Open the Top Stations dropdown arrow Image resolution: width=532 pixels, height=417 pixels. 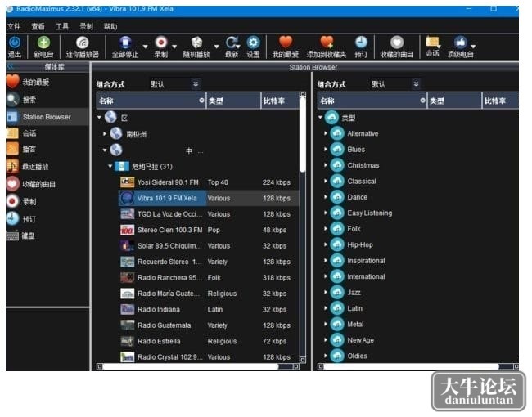pos(473,46)
